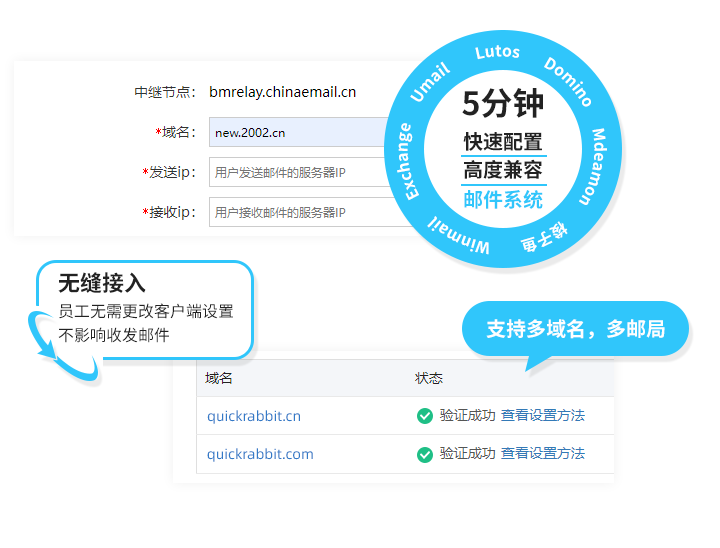Click the 接收ip server IP input field
Viewport: 720px width, 548px height.
(300, 212)
